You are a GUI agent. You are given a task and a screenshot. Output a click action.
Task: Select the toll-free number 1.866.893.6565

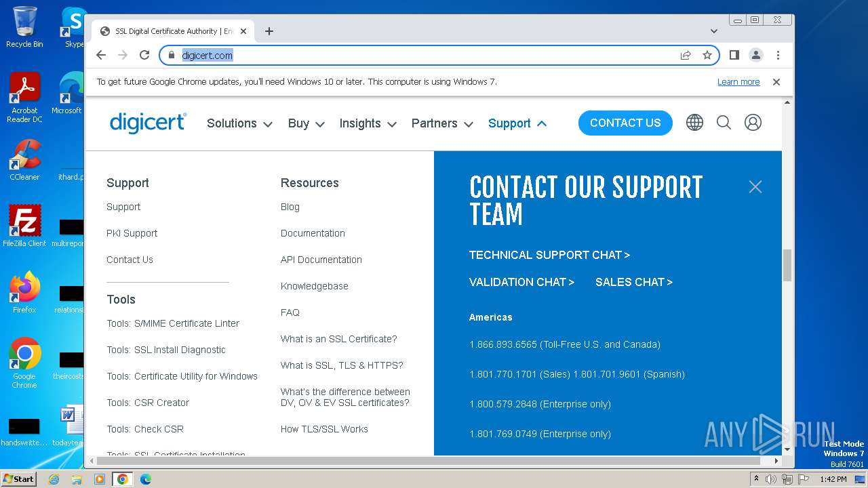coord(503,344)
